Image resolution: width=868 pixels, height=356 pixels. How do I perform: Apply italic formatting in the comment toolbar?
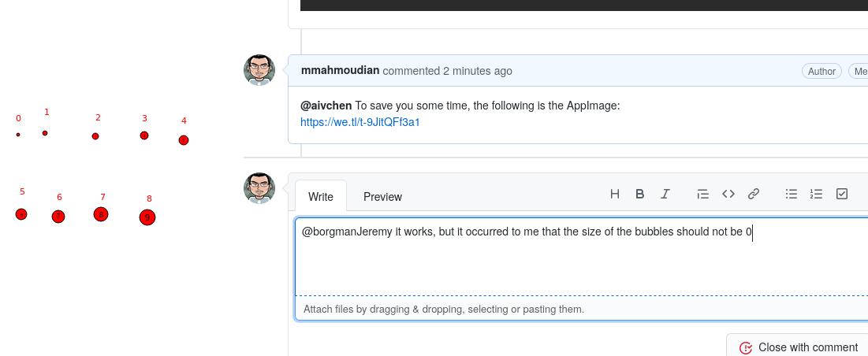point(665,194)
